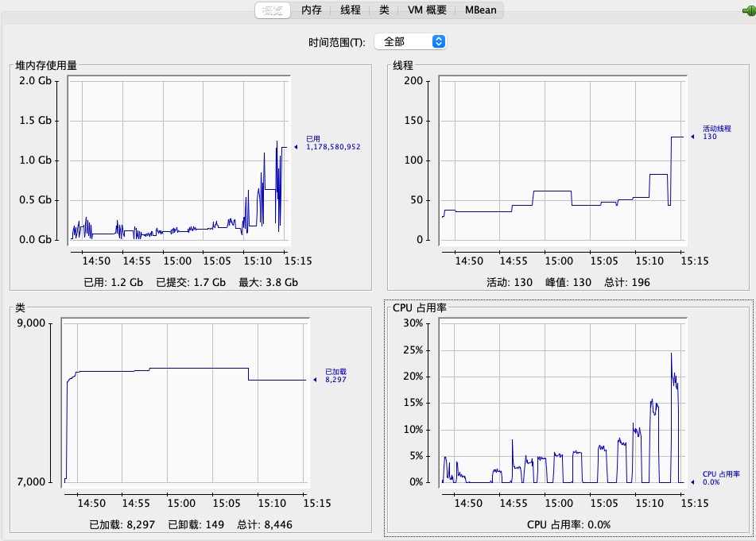
Task: Go to the VM 概要 tab
Action: click(x=426, y=10)
